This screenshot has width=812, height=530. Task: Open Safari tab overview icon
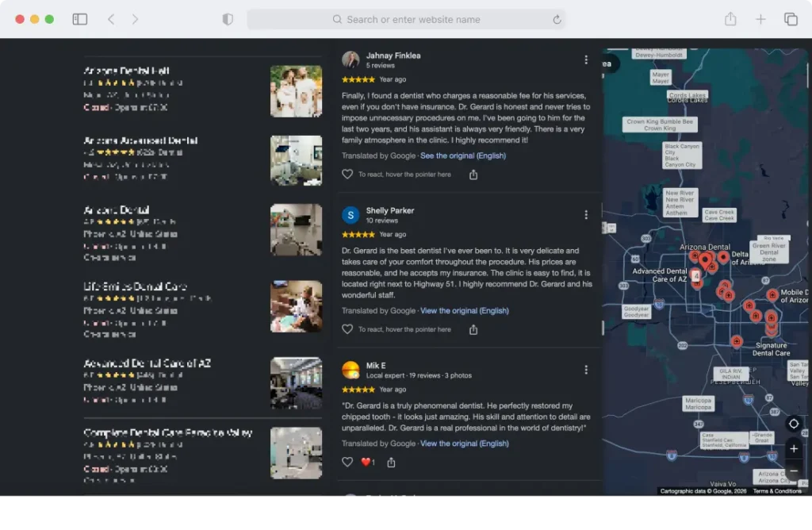point(791,19)
